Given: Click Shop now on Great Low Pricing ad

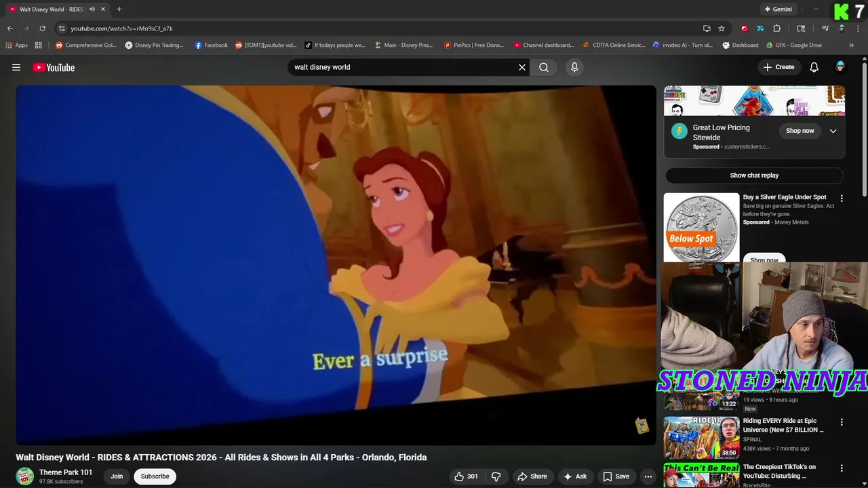Looking at the screenshot, I should pyautogui.click(x=800, y=131).
